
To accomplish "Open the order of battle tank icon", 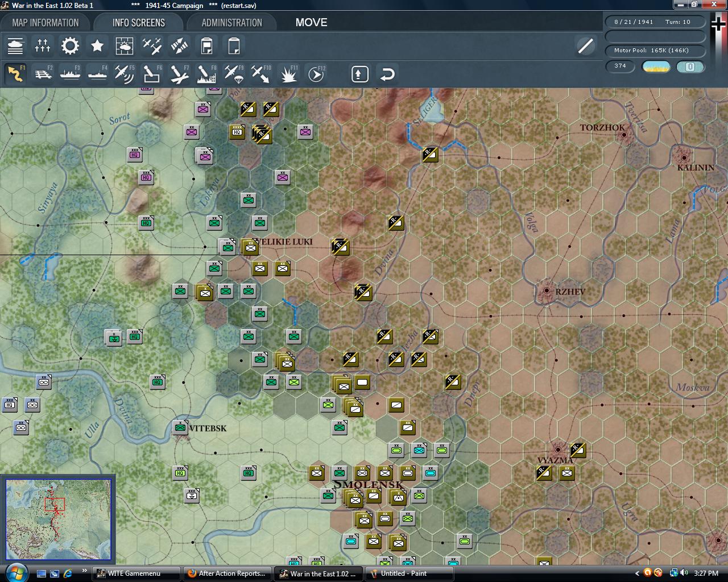I will (x=15, y=46).
